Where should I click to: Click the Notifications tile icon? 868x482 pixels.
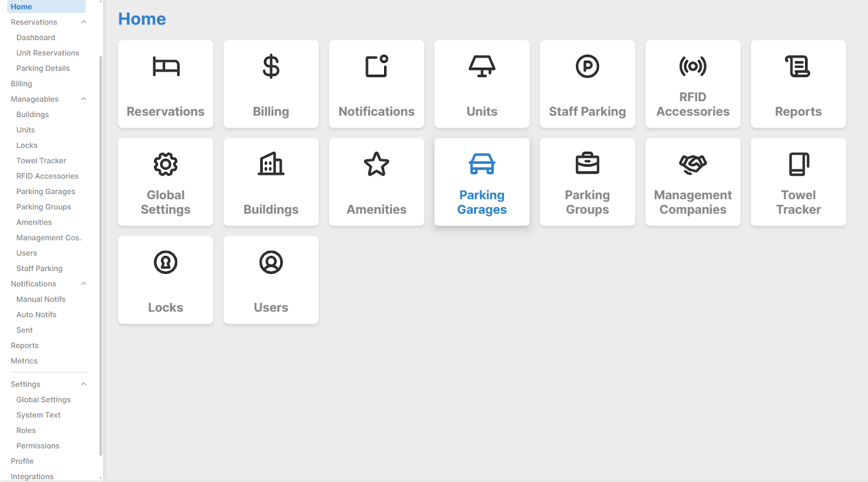pyautogui.click(x=376, y=67)
